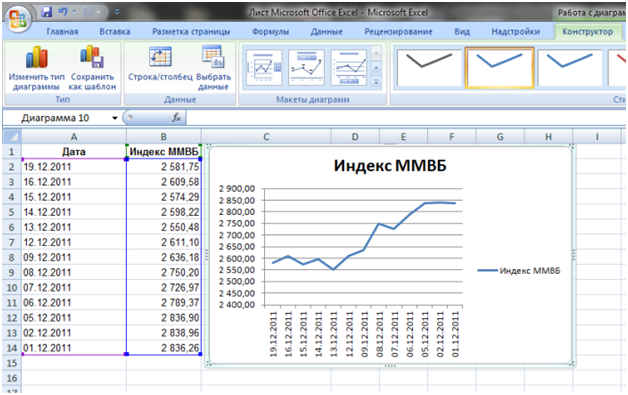This screenshot has height=395, width=628.
Task: Choose the highlighted blue line chart style
Action: pos(499,67)
